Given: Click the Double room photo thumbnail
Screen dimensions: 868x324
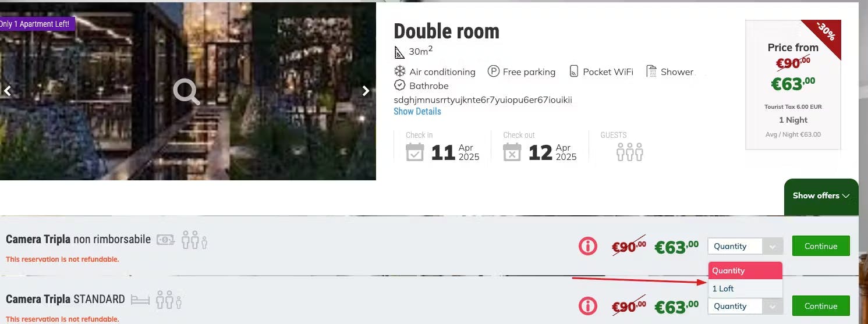Looking at the screenshot, I should coord(187,91).
